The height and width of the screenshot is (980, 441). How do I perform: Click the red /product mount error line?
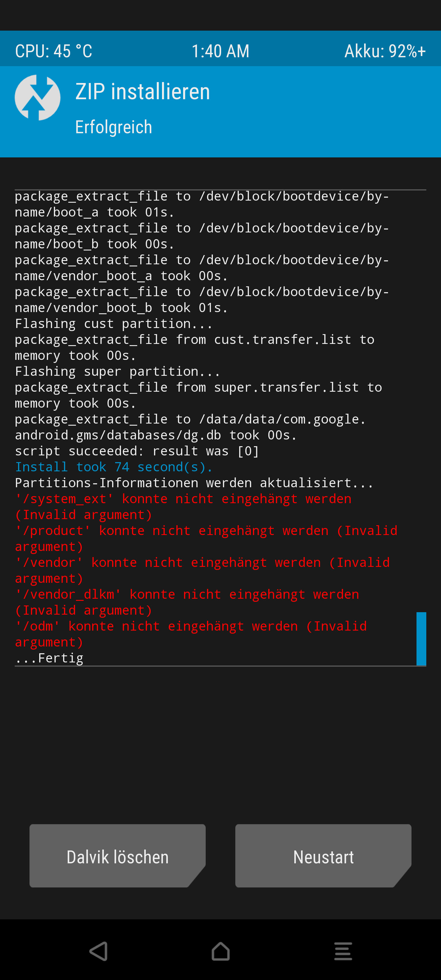tap(206, 538)
